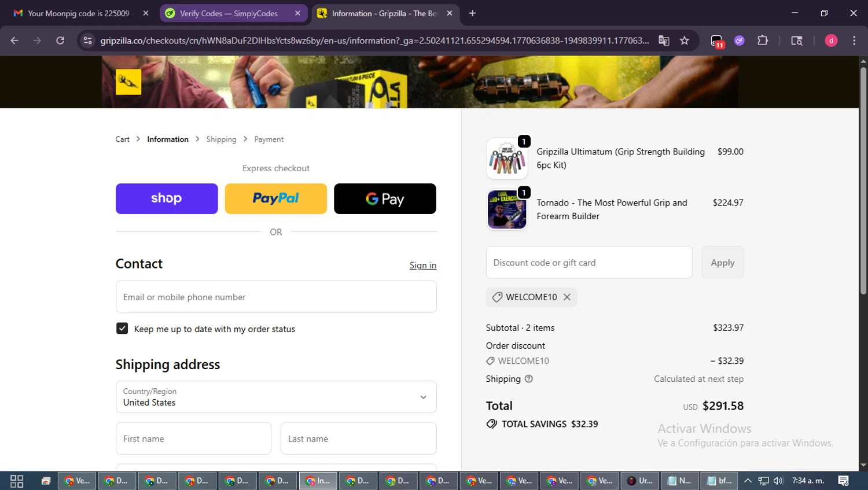Open the Chrome three-dot menu

coord(854,40)
